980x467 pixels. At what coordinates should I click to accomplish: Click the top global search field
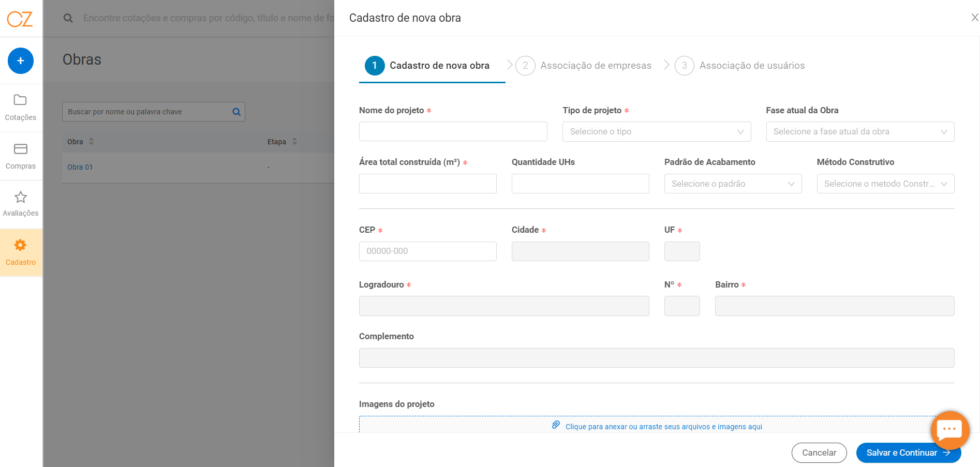209,18
